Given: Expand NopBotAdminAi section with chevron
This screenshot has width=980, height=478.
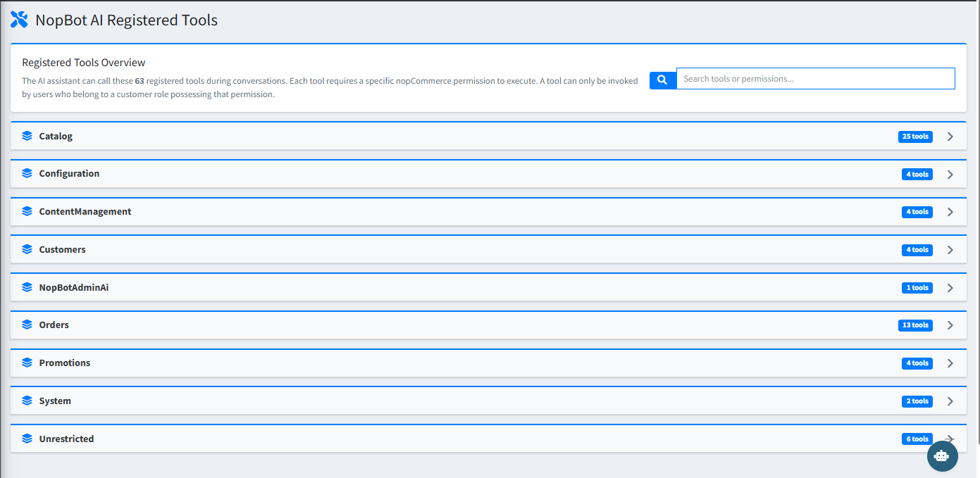Looking at the screenshot, I should tap(950, 288).
